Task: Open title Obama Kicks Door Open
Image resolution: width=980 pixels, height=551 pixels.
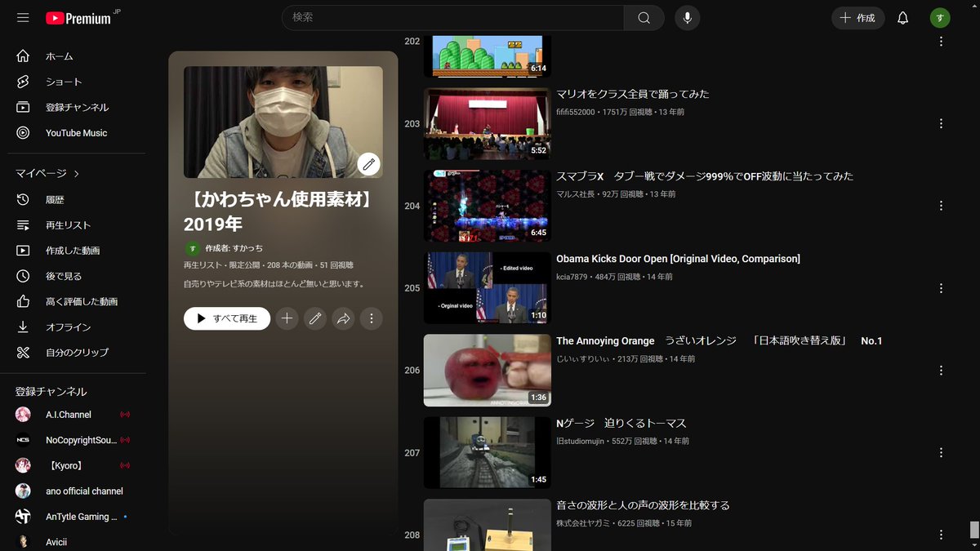Action: [x=678, y=259]
